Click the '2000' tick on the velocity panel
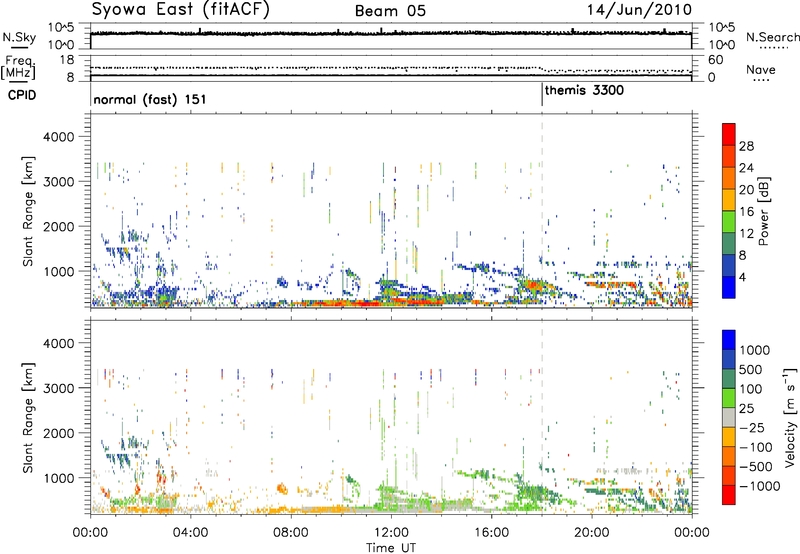This screenshot has width=800, height=554. point(58,433)
